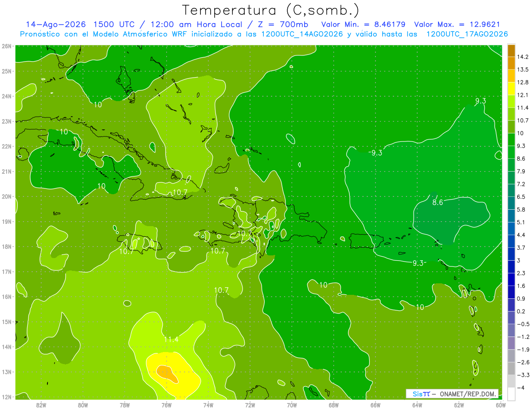This screenshot has width=532, height=411.
Task: Click the 20N latitude axis label
Action: (6, 196)
